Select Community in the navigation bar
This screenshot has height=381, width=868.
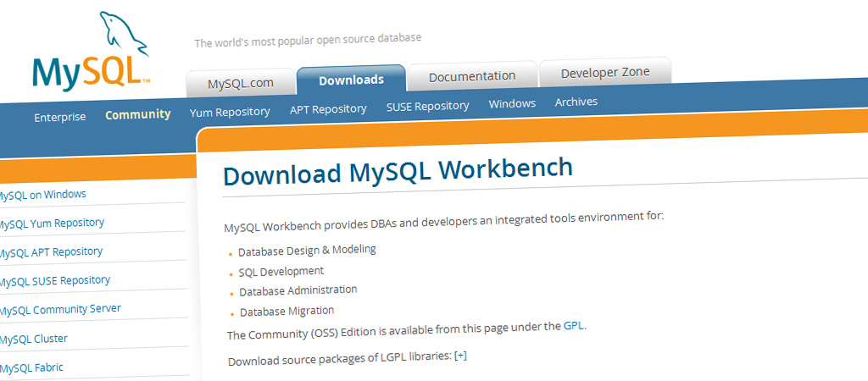(137, 114)
